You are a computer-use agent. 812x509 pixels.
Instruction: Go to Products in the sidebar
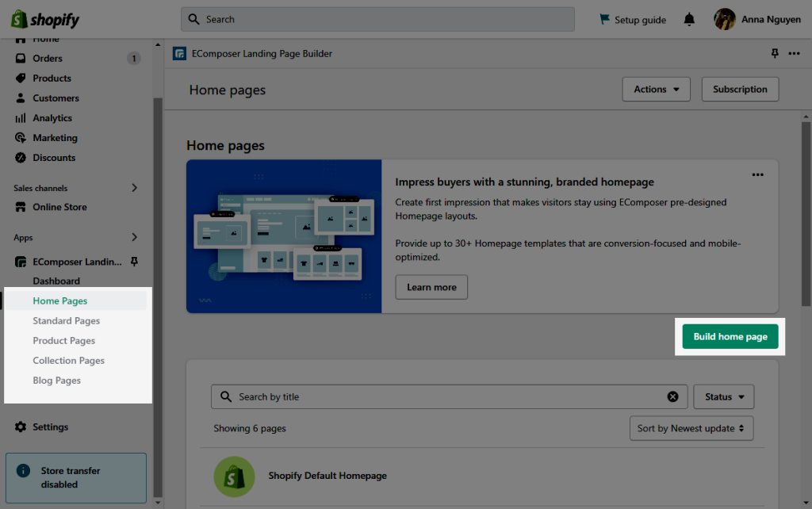point(52,78)
